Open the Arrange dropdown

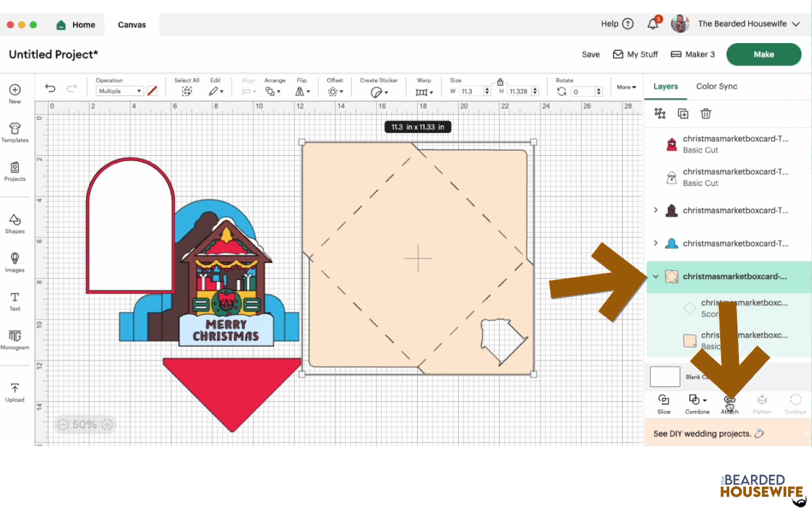273,91
